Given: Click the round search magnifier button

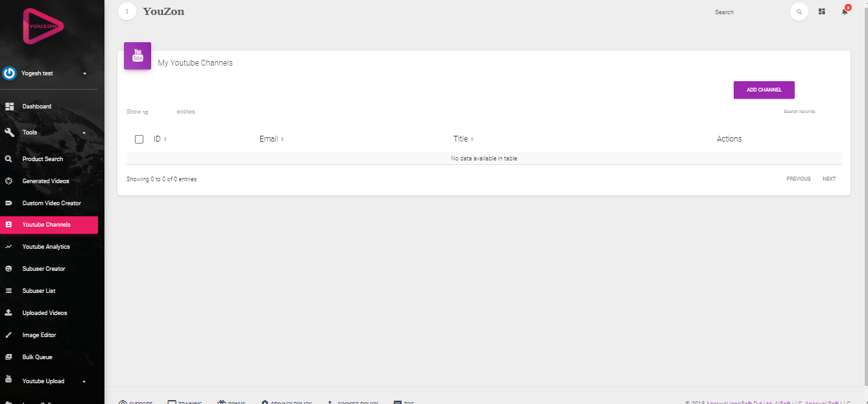Looking at the screenshot, I should [x=799, y=12].
